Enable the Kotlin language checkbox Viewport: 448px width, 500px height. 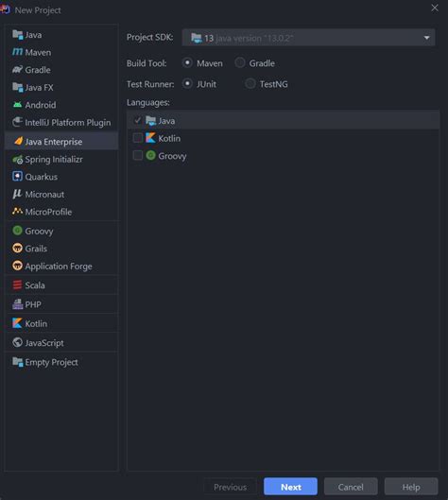(x=137, y=138)
